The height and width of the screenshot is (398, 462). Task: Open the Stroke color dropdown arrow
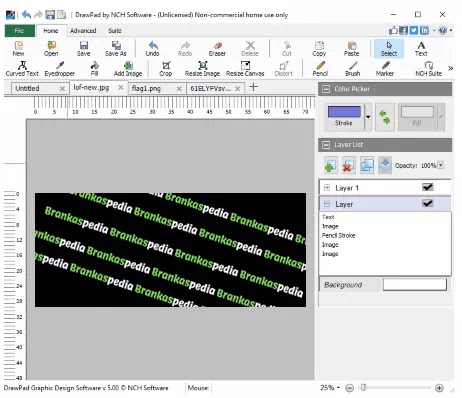point(368,117)
